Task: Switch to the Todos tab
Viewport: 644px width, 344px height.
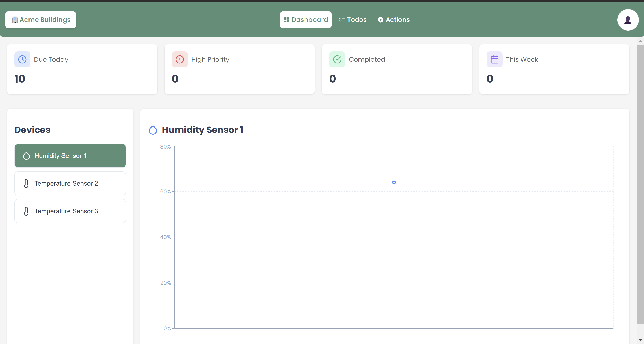Action: (353, 20)
